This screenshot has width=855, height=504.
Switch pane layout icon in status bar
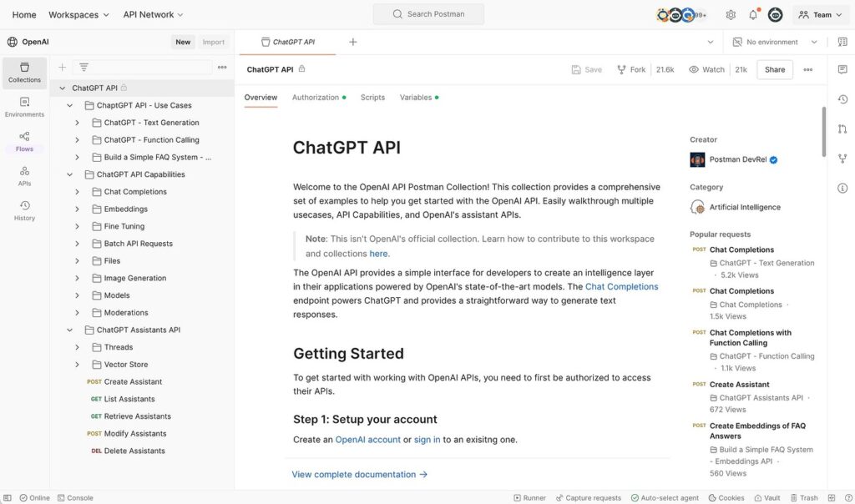click(x=832, y=498)
